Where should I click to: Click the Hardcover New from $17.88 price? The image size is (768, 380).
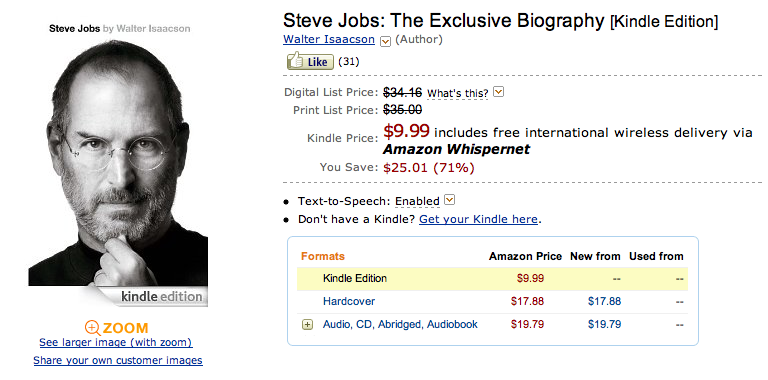point(604,301)
